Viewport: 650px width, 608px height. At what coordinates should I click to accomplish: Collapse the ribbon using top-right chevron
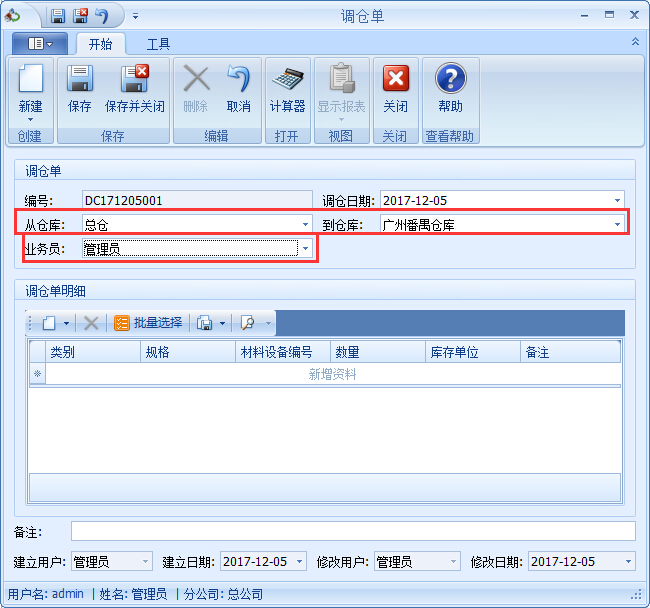(635, 42)
